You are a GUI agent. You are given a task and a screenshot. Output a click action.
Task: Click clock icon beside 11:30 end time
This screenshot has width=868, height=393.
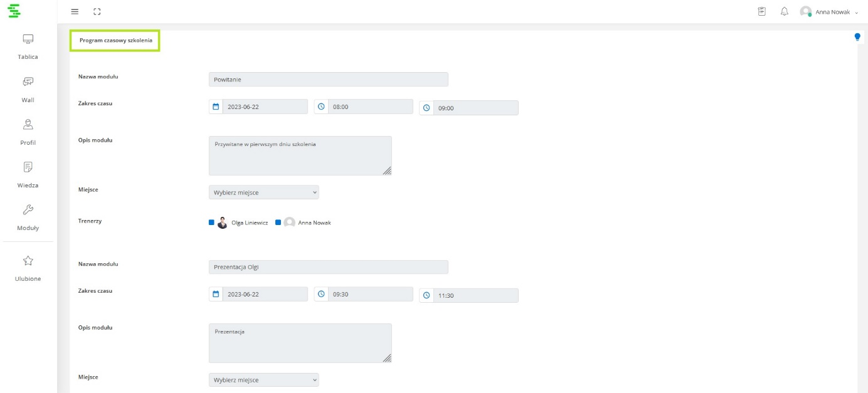click(x=426, y=295)
